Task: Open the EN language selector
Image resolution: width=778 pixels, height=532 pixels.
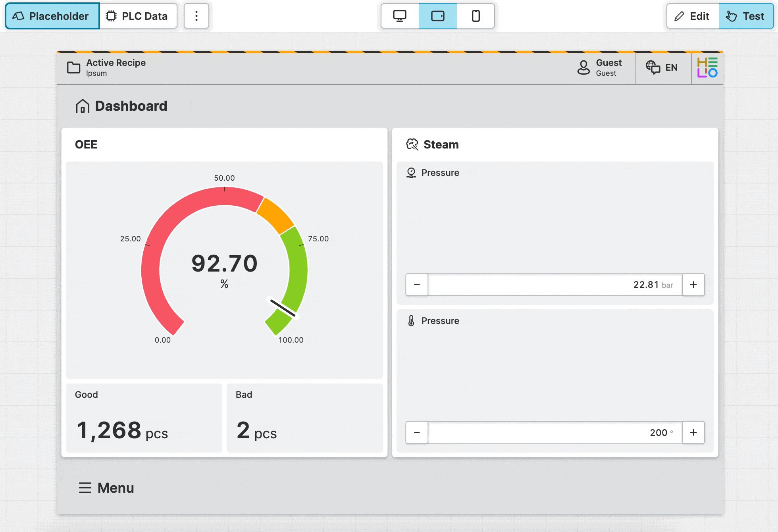Action: pos(662,67)
